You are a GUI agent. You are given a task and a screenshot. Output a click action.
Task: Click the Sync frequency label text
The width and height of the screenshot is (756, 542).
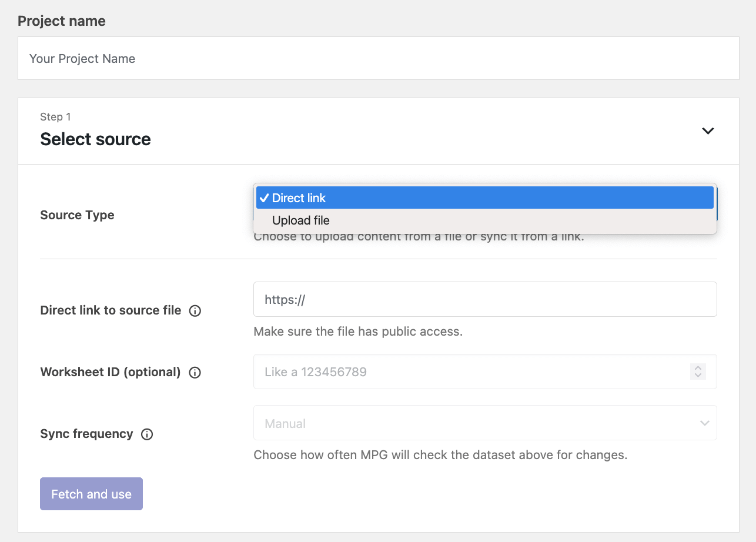point(86,434)
